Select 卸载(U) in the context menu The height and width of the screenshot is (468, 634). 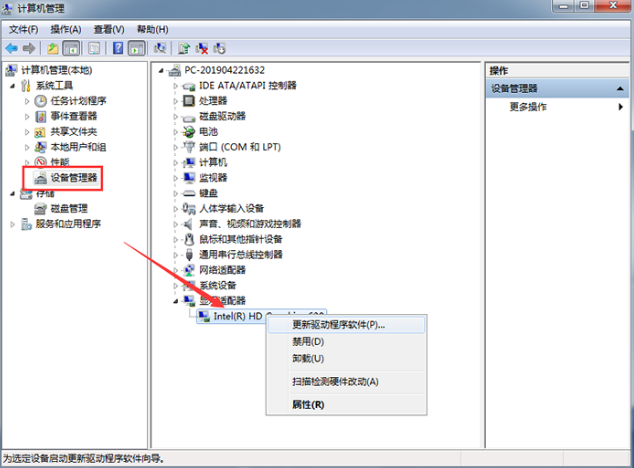pos(308,358)
